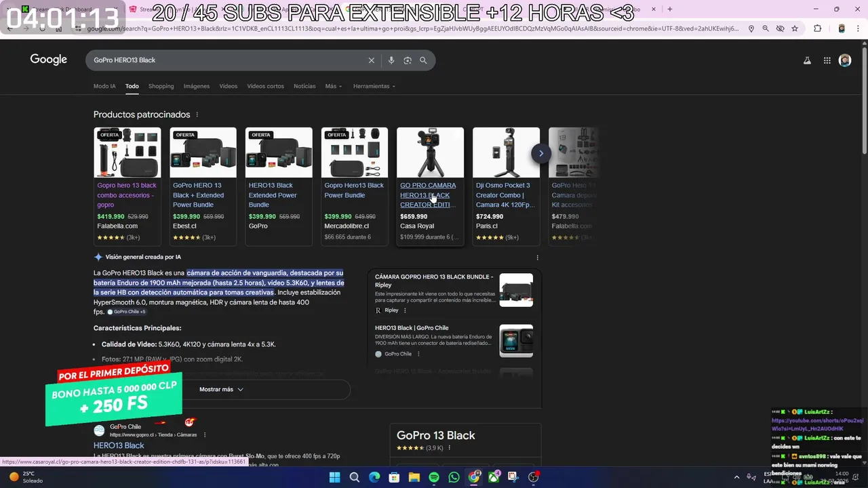
Task: Open GoPro HERO 13 Black Ebest.cl listing
Action: point(198,195)
